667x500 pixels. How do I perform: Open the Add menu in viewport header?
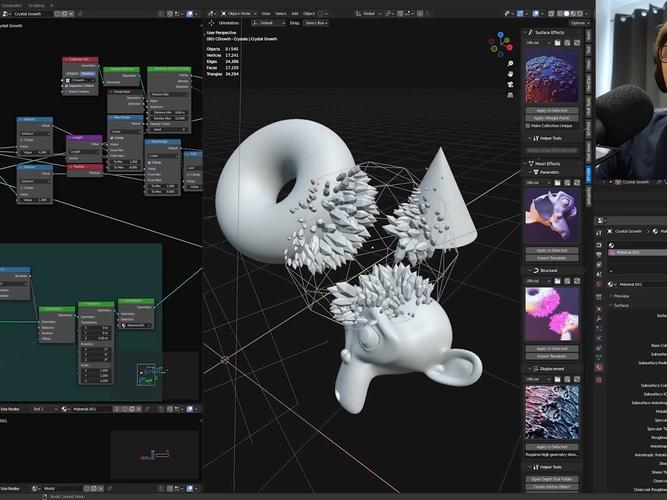[x=295, y=14]
